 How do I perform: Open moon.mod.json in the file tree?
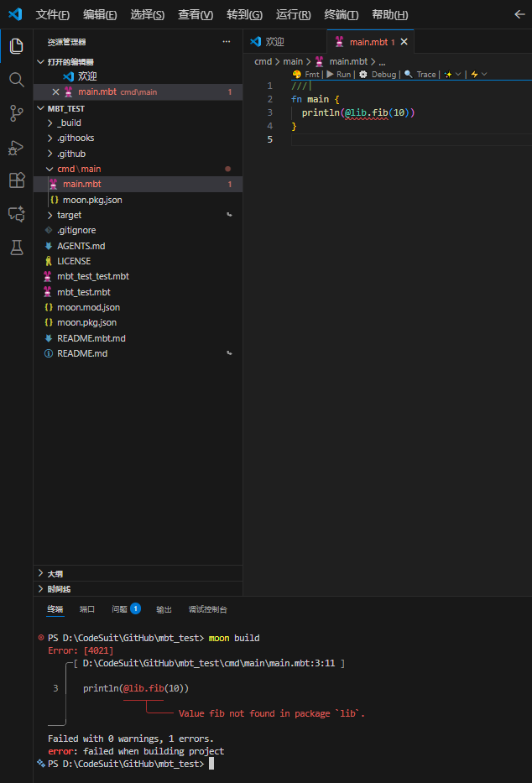pyautogui.click(x=87, y=307)
